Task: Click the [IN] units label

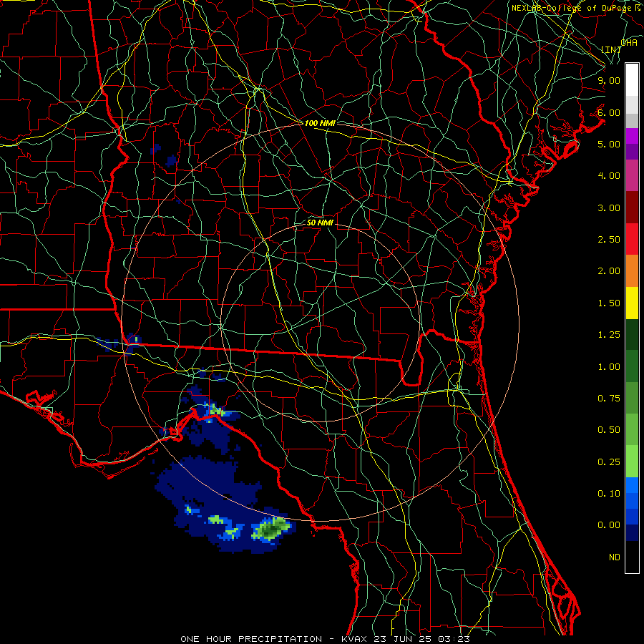Action: pos(611,50)
